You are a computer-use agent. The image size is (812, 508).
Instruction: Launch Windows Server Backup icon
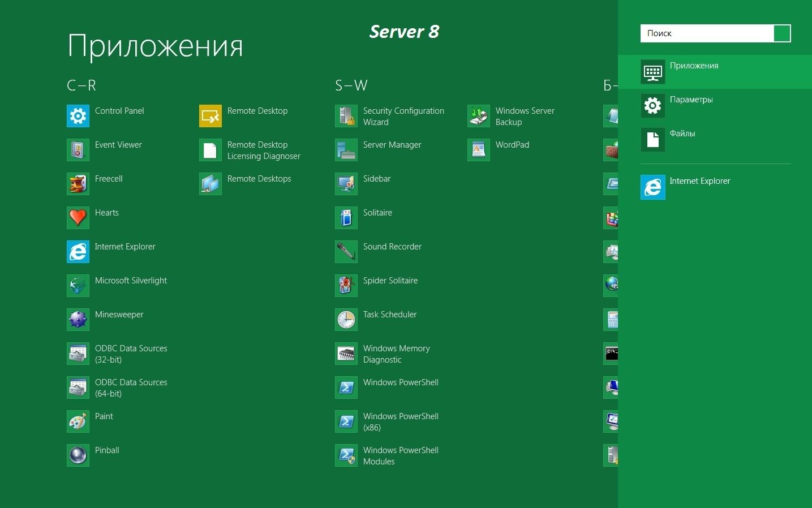click(479, 116)
